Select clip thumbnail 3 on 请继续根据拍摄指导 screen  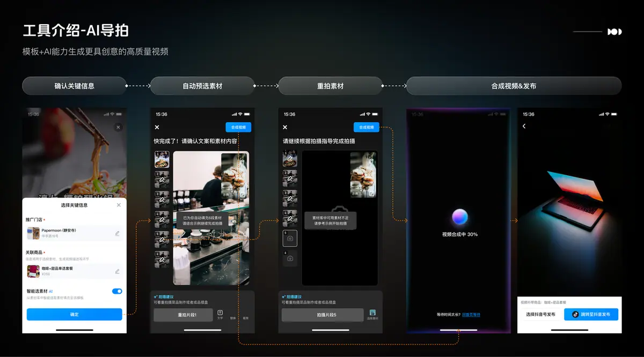click(290, 199)
